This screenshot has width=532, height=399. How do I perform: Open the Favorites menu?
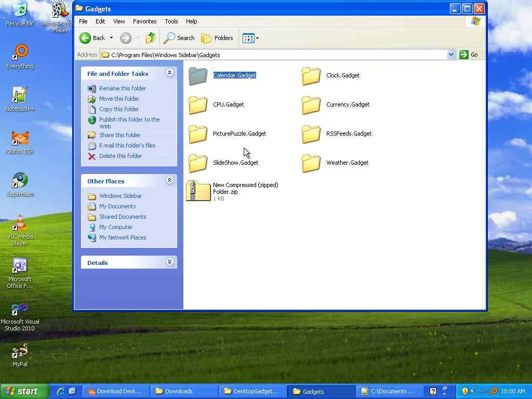tap(145, 21)
